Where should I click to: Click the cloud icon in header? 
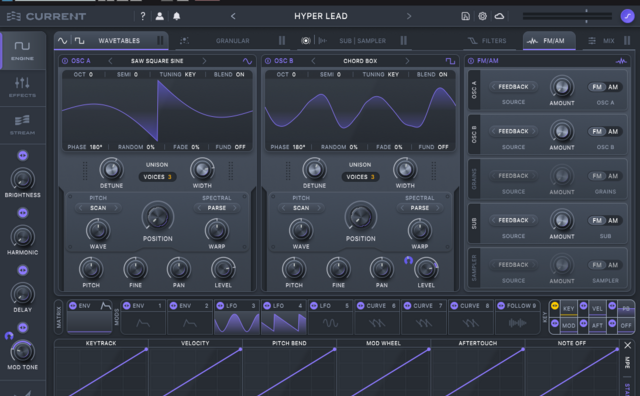click(499, 16)
